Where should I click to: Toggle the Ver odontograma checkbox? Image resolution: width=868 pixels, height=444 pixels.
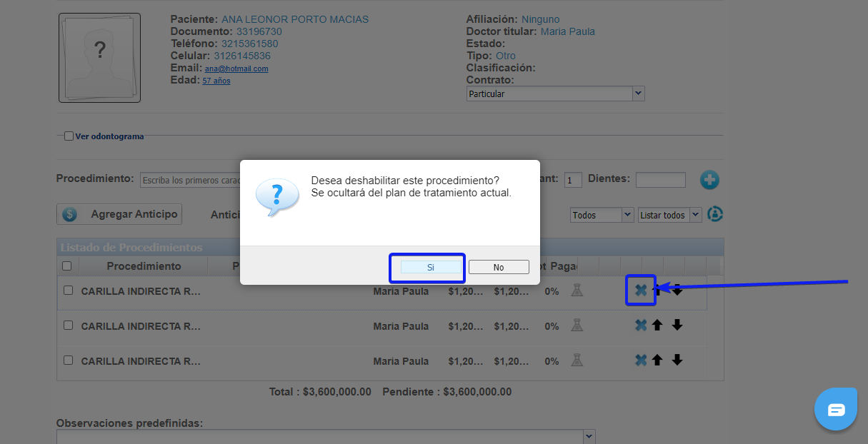69,136
